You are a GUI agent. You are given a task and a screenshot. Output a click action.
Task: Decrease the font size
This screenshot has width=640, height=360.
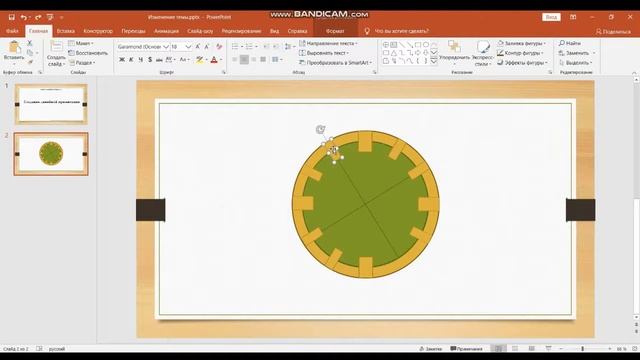coord(207,47)
